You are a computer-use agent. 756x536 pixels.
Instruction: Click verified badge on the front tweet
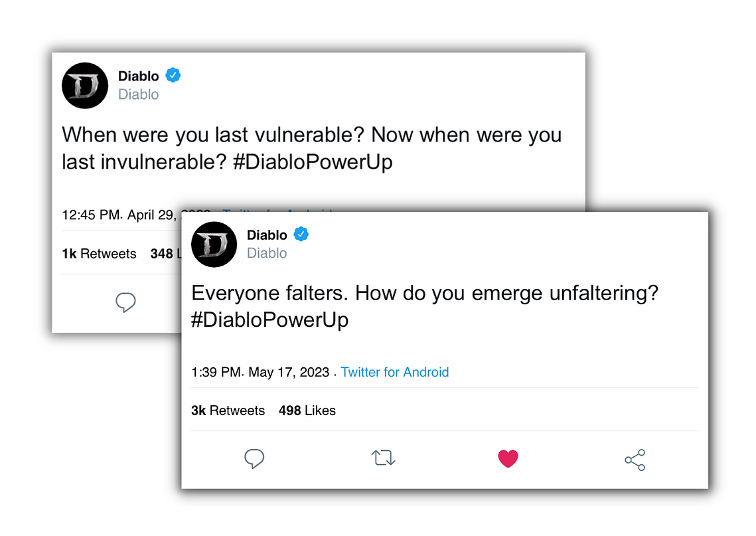pyautogui.click(x=301, y=234)
